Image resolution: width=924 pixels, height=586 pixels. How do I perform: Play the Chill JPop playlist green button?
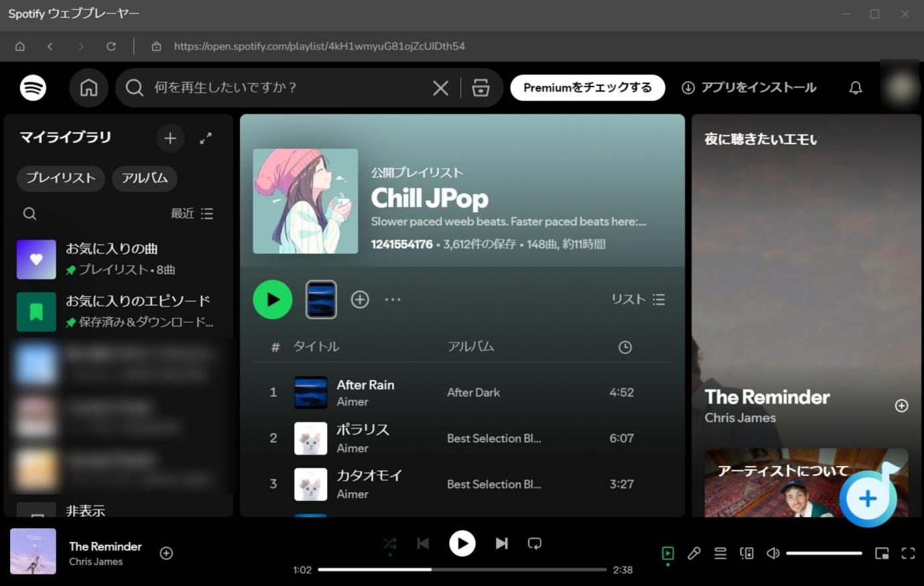pyautogui.click(x=273, y=299)
